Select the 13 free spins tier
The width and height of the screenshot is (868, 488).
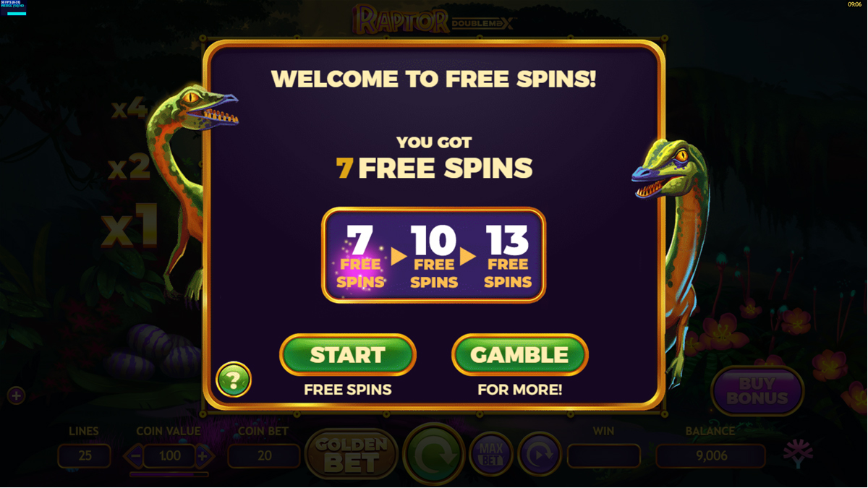(508, 255)
